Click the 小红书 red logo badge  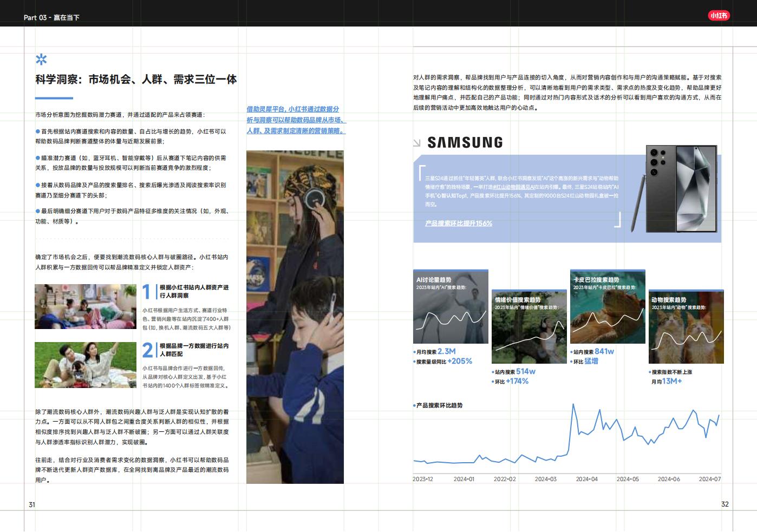[x=719, y=16]
